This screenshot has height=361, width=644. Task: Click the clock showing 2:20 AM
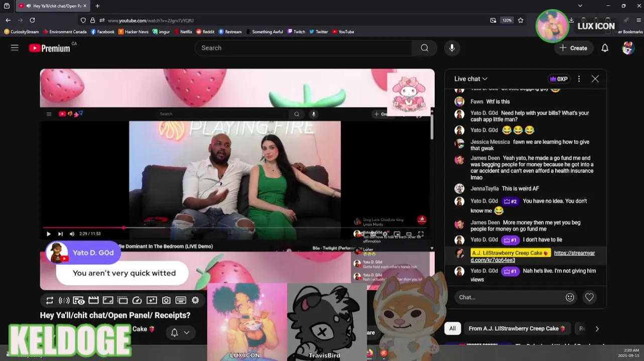[x=630, y=350]
